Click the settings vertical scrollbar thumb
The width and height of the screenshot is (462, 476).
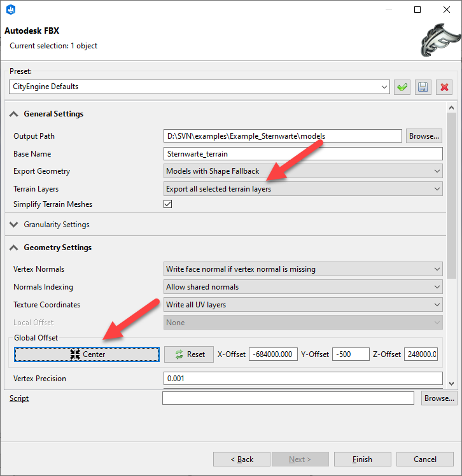pos(451,195)
